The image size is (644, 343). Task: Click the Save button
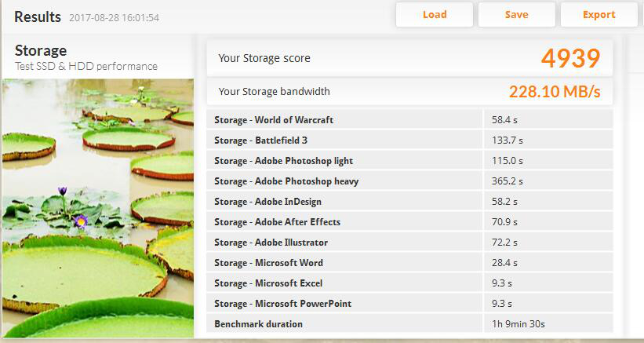516,14
